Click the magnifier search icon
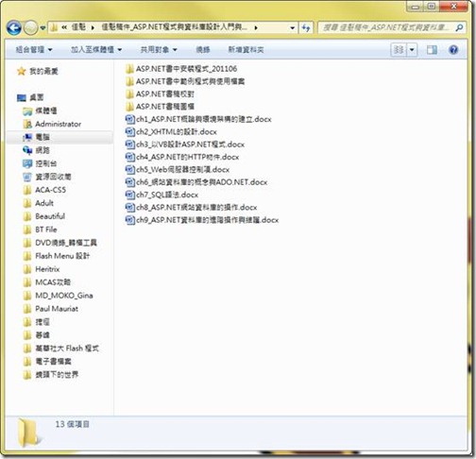Viewport: 476px width, 459px height. tap(459, 27)
